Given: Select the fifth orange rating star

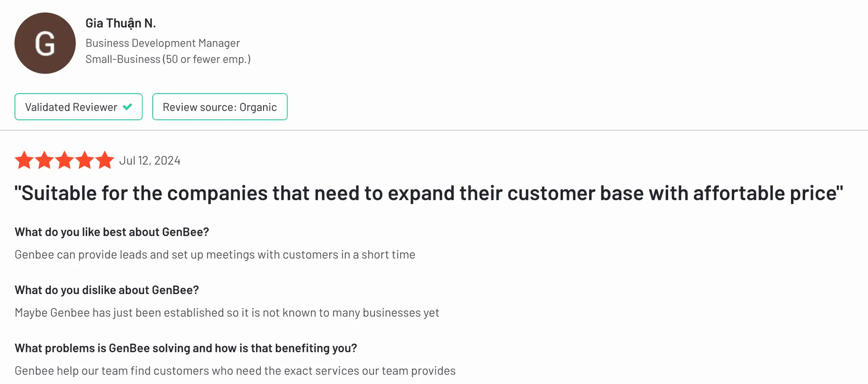Looking at the screenshot, I should pyautogui.click(x=105, y=160).
